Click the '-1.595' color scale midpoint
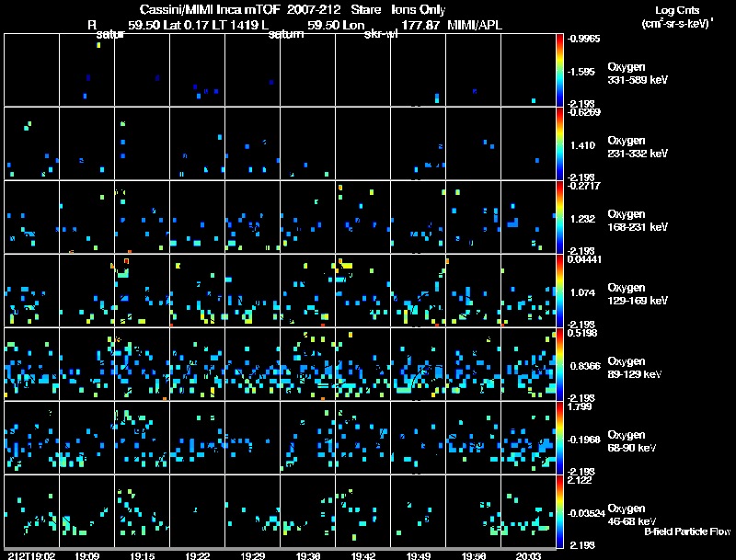Screen dimensions: 736x560 pos(581,72)
